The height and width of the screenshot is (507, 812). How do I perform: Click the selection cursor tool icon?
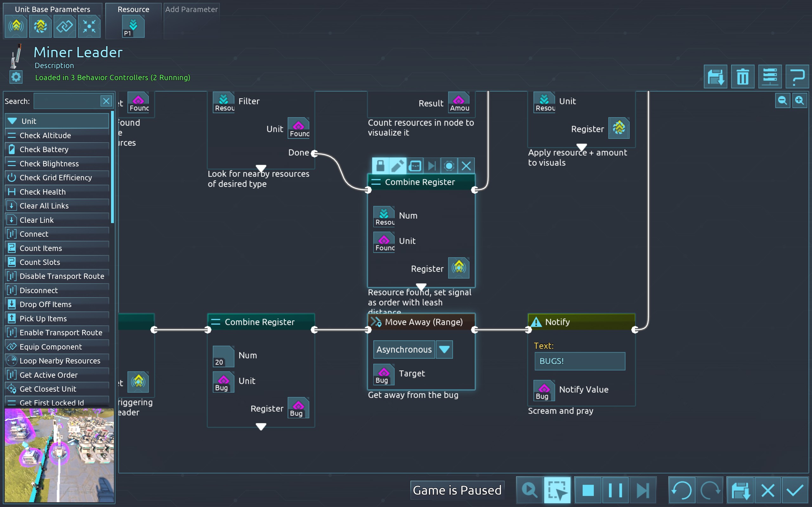click(557, 490)
